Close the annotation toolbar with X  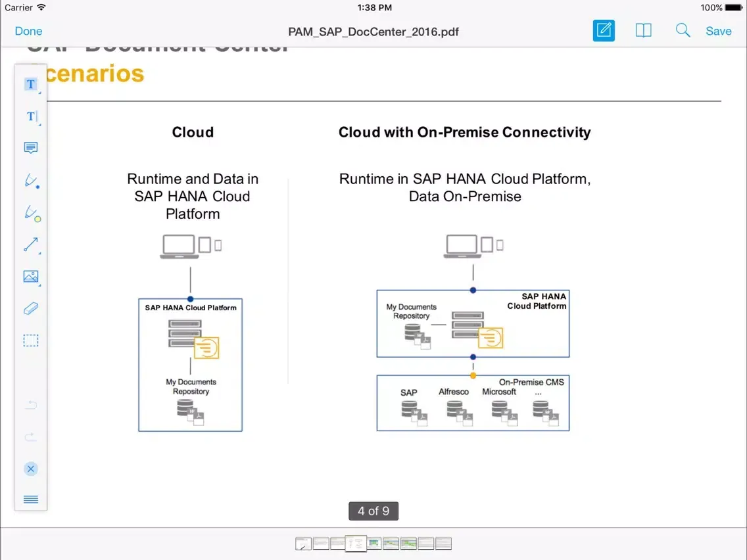pyautogui.click(x=31, y=469)
